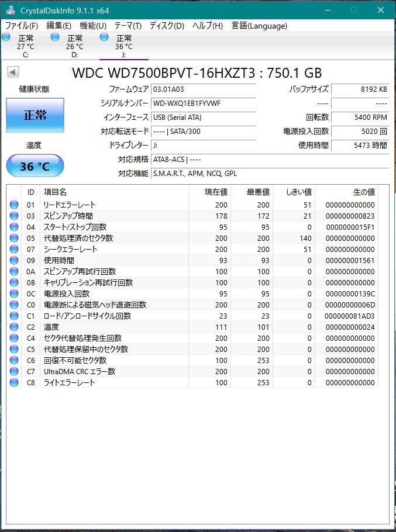Click status icon for スタート/ストップ回数 row
Viewport: 396px width, 532px height.
(x=14, y=227)
